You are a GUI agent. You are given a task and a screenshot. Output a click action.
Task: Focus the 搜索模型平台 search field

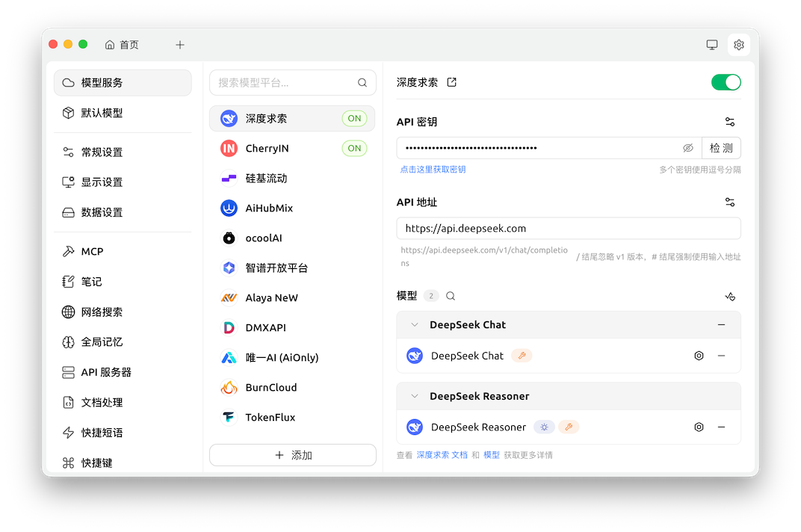[285, 83]
